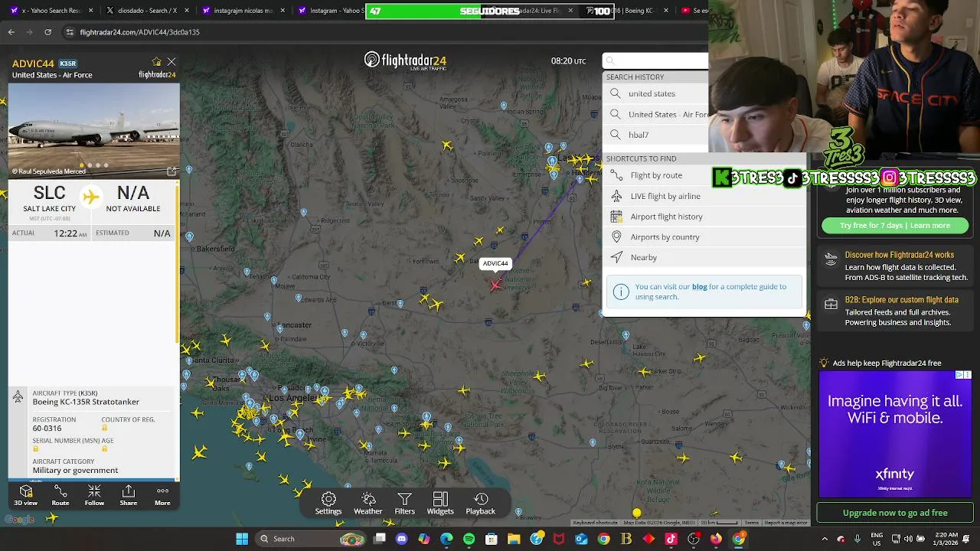The height and width of the screenshot is (551, 980).
Task: Click the locked Serial Number icon
Action: click(36, 448)
